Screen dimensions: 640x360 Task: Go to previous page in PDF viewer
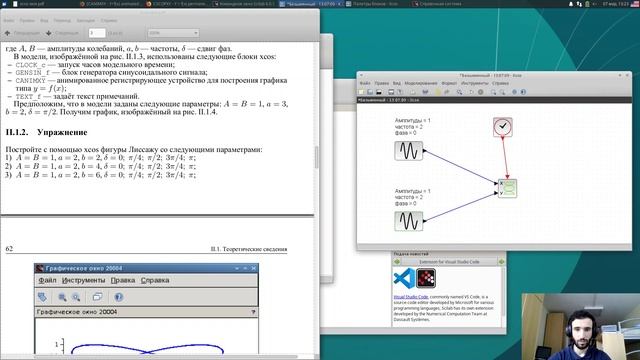click(x=22, y=33)
